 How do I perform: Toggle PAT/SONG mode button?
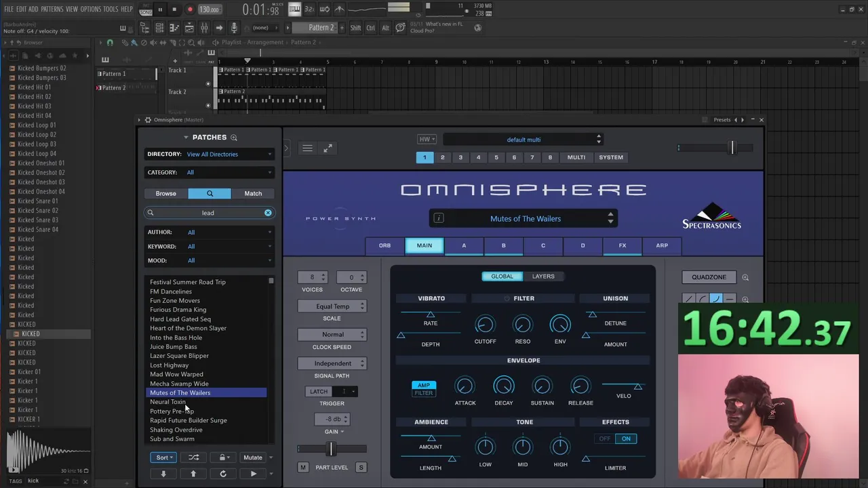(x=146, y=9)
